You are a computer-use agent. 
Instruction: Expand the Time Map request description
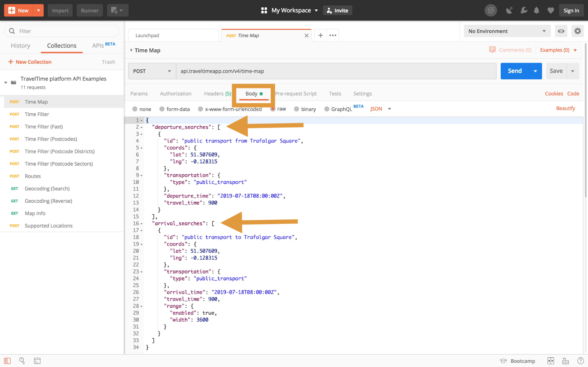point(131,50)
